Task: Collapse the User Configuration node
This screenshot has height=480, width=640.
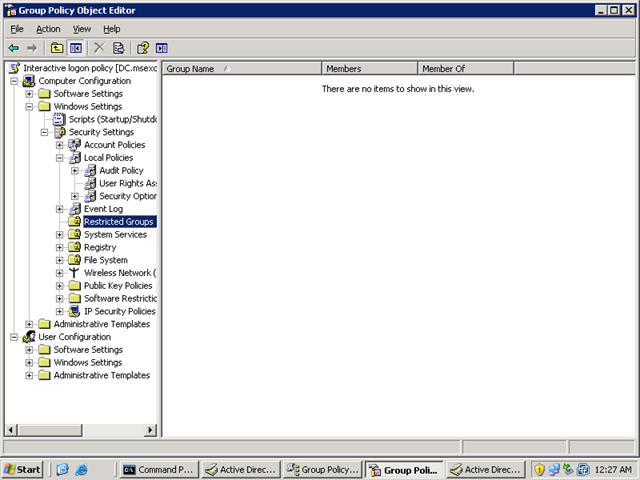Action: click(x=14, y=337)
